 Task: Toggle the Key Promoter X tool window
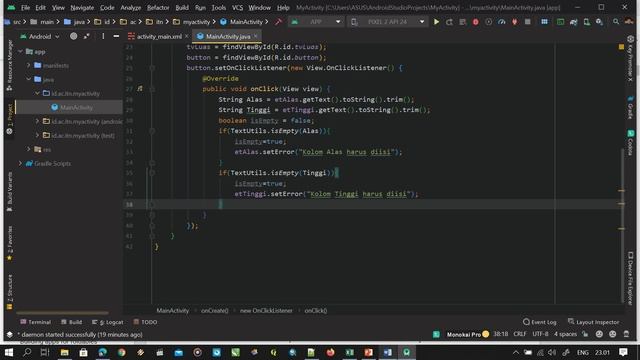coord(631,58)
